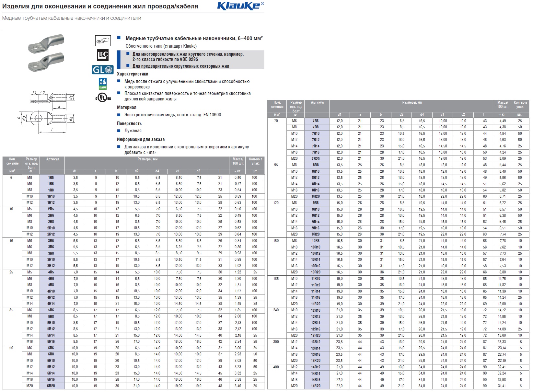Click the UL listed mark icon
This screenshot has height=392, width=533.
103,98
